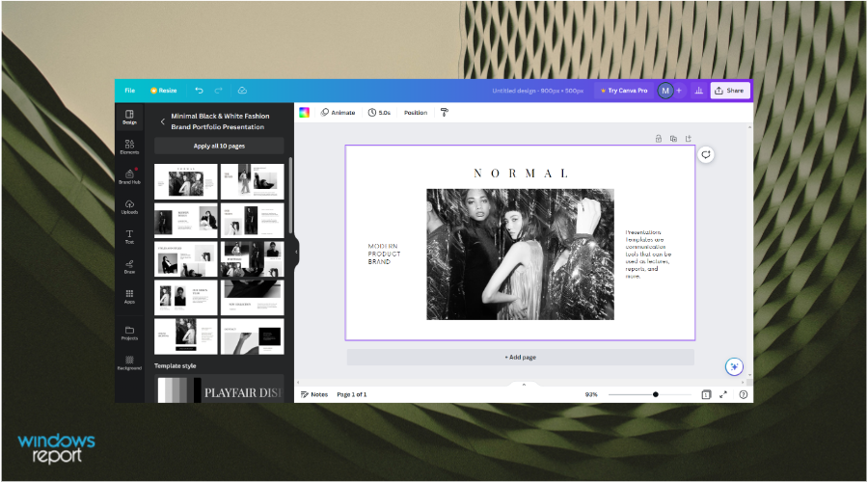Open the Uploads sidebar panel
This screenshot has width=868, height=482.
(129, 207)
